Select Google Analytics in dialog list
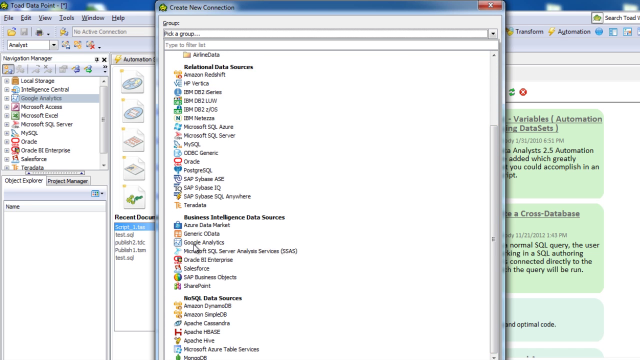640x360 pixels. pos(204,242)
